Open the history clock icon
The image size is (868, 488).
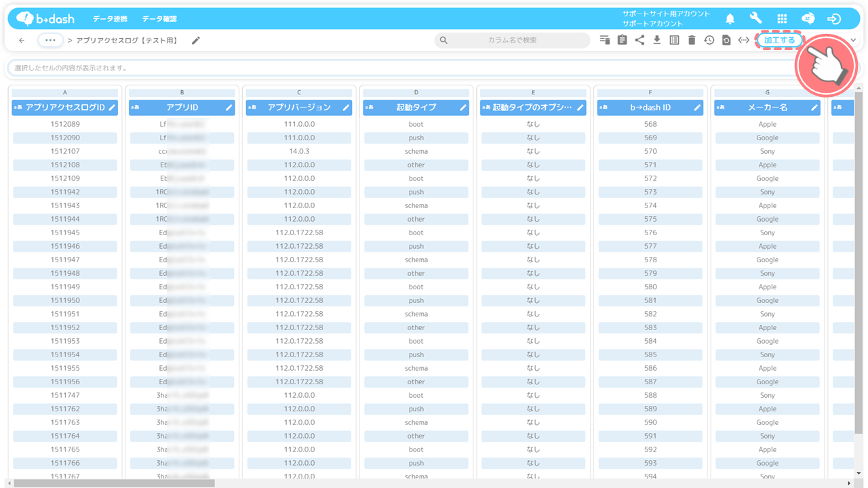tap(709, 41)
